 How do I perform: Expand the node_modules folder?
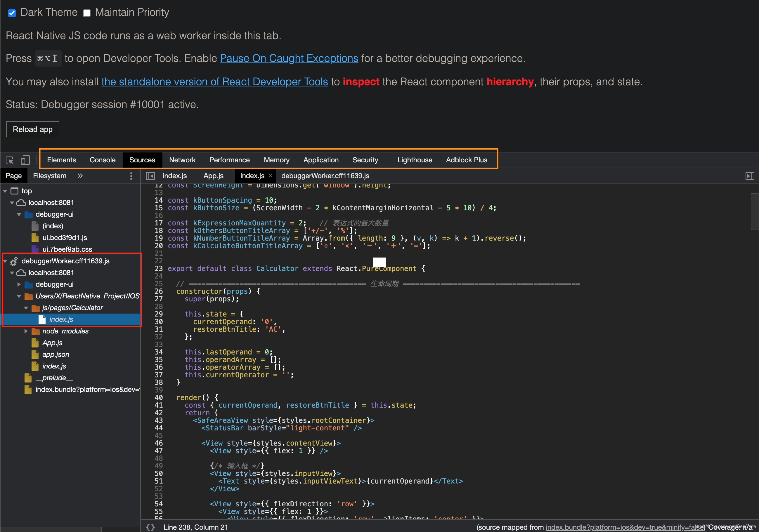26,331
